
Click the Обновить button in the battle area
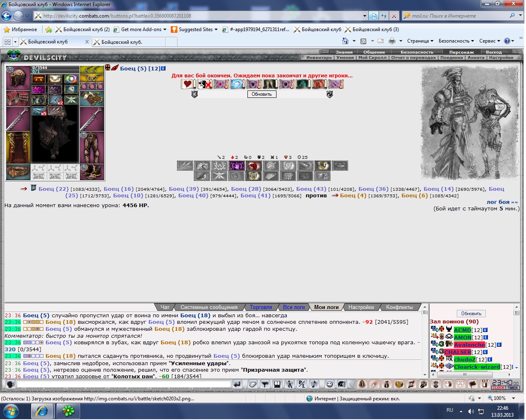tap(262, 94)
